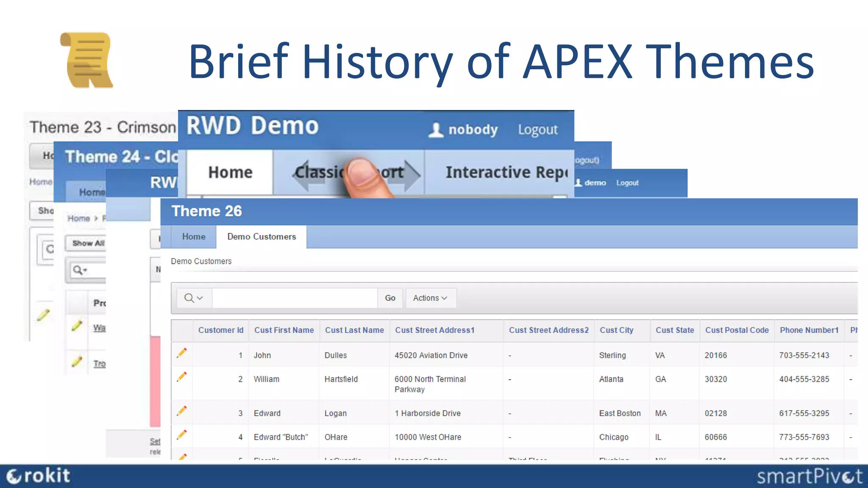Click the '773-555-7693' phone cell
The width and height of the screenshot is (868, 488).
click(x=804, y=437)
